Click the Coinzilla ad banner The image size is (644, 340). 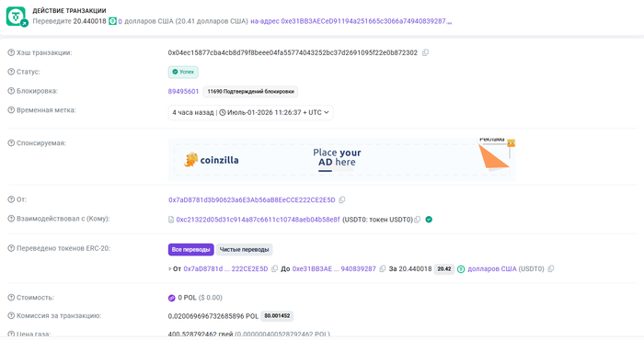pos(341,160)
